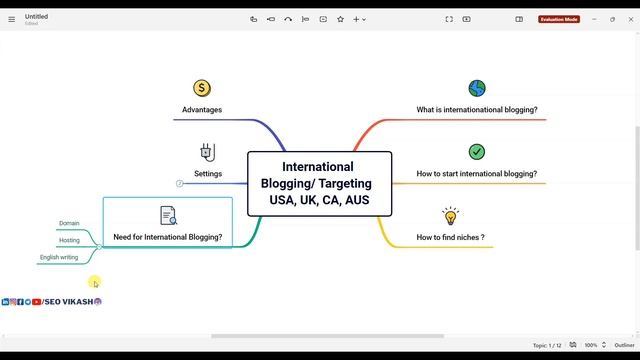
Task: Select the Advantages topic
Action: point(202,110)
